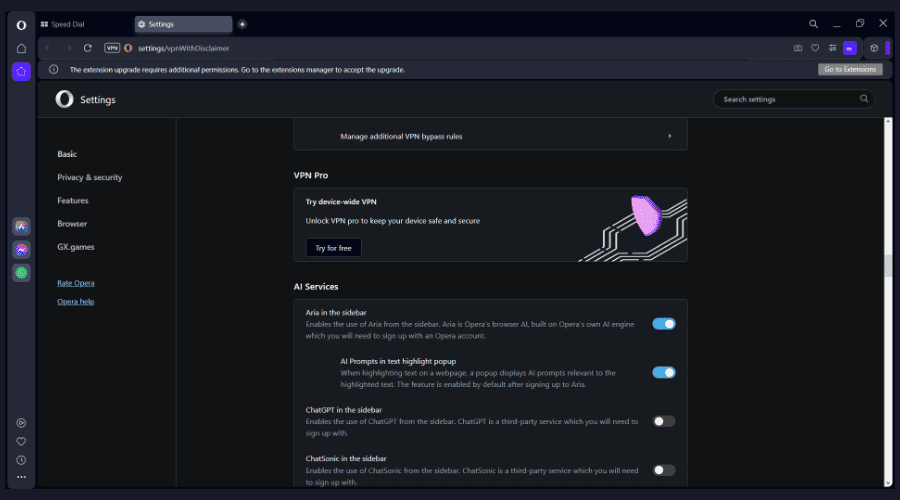Open the Opera help link

[76, 301]
